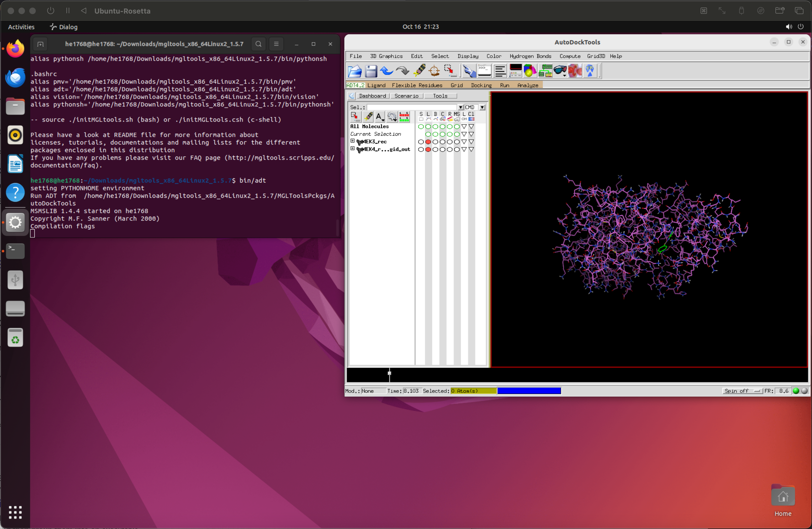
Task: Open the Ligand menu in ADT4.2 bar
Action: click(376, 85)
